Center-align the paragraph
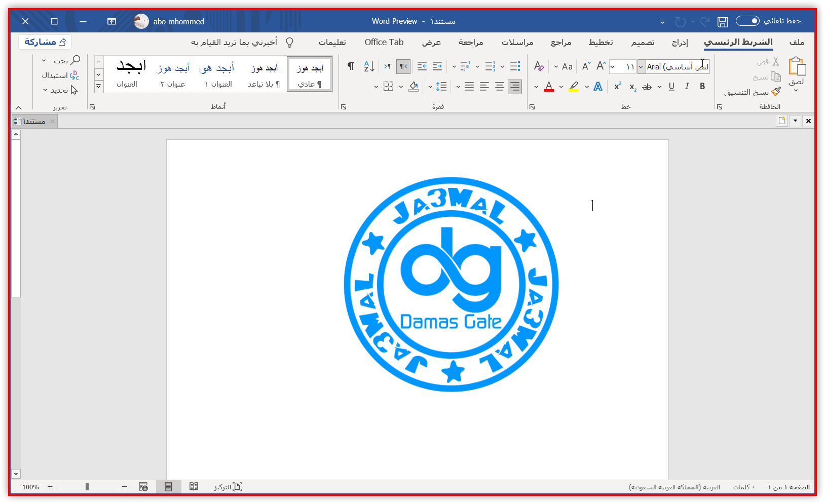 (x=500, y=87)
